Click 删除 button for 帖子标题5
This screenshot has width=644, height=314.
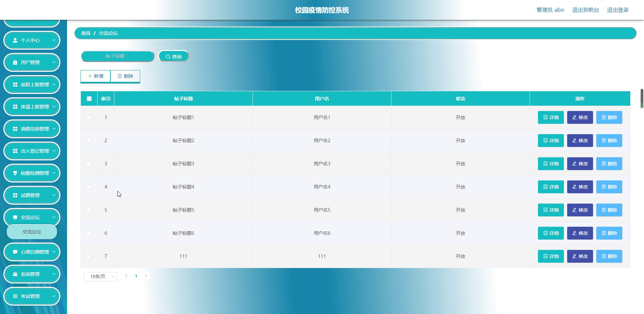coord(609,210)
